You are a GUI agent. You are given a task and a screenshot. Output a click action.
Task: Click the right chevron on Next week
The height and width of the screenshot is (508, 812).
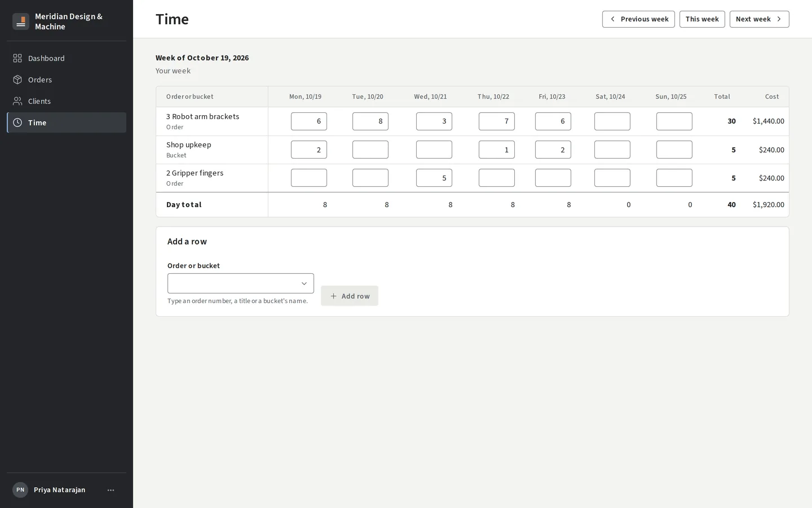point(779,19)
